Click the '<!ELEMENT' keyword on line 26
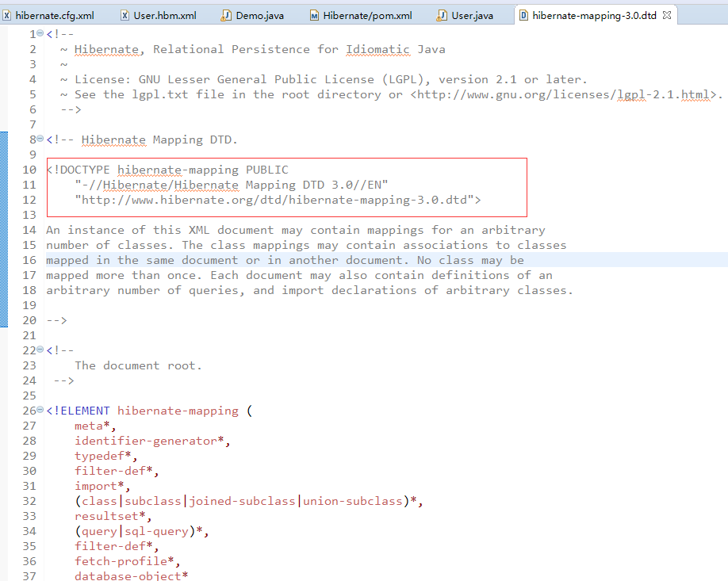Screen dimensions: 728x581 (x=78, y=411)
